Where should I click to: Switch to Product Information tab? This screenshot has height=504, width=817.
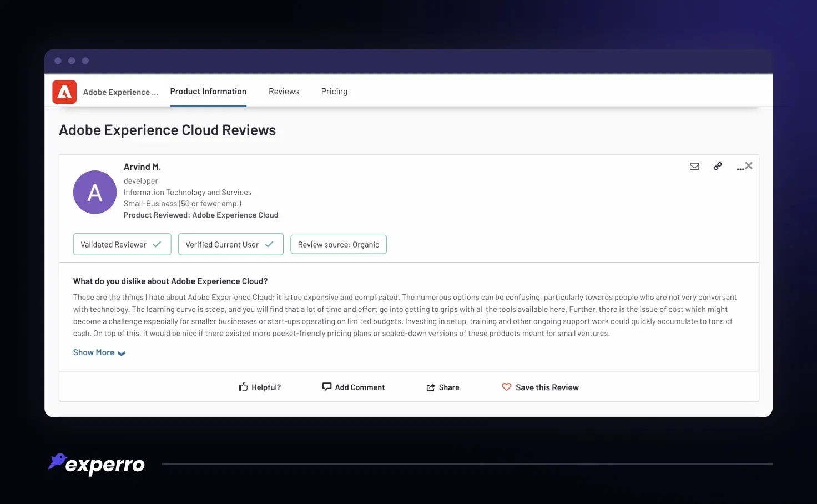coord(208,92)
